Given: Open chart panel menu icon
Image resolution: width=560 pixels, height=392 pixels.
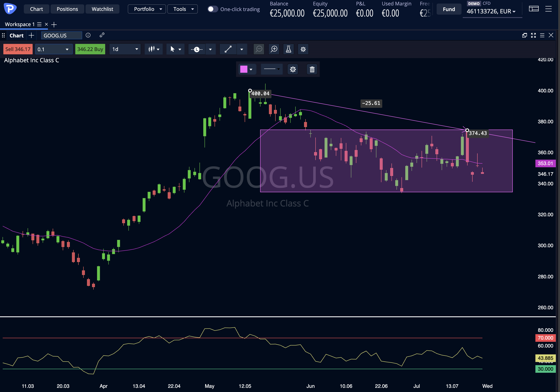Looking at the screenshot, I should point(542,35).
